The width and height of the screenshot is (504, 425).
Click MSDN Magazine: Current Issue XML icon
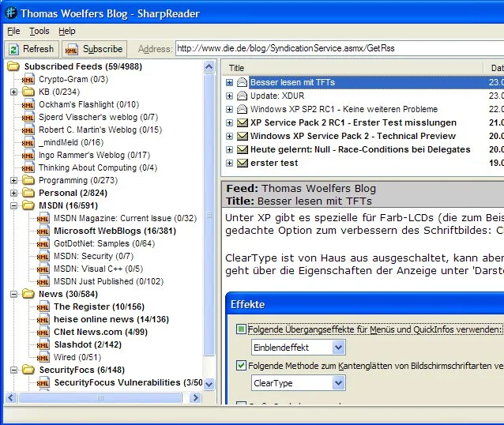click(43, 218)
